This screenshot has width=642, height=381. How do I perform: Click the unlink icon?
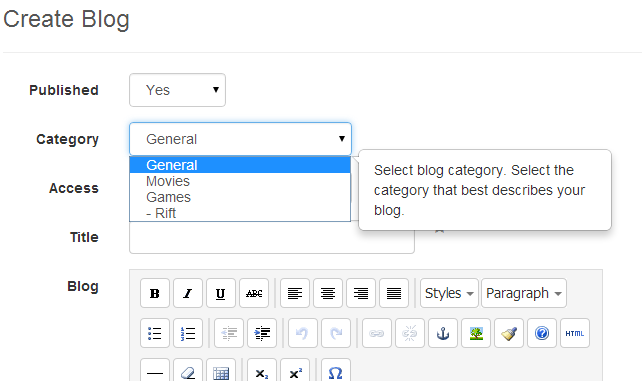click(x=410, y=333)
